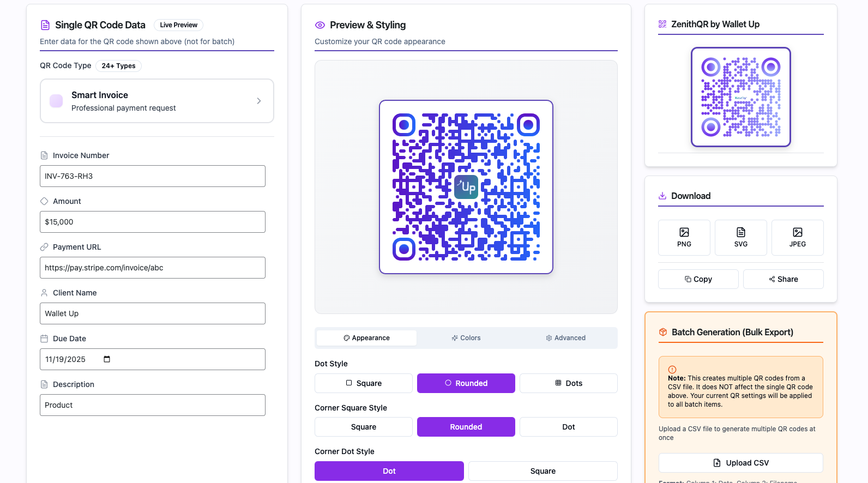Image resolution: width=868 pixels, height=483 pixels.
Task: Click the Payment URL input field
Action: pos(153,268)
